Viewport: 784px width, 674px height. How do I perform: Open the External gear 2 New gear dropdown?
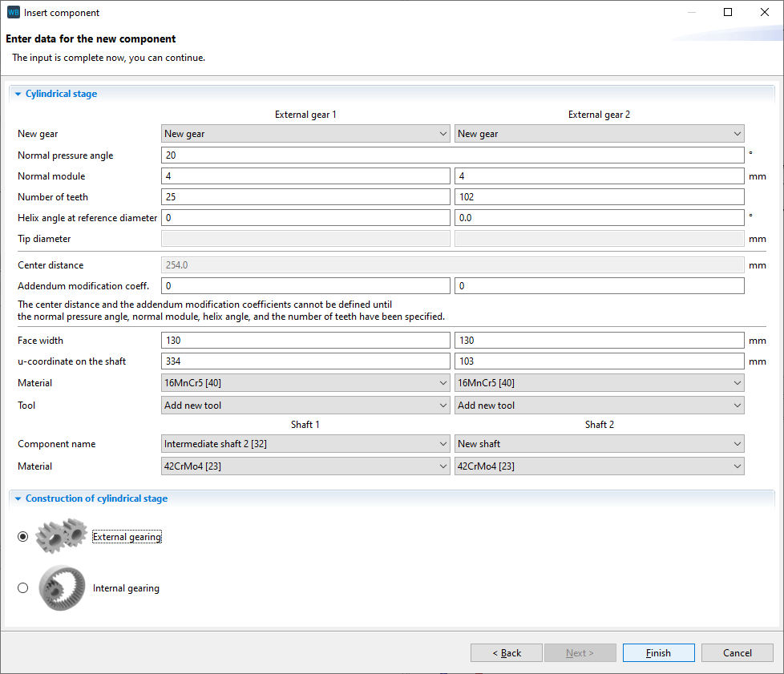pyautogui.click(x=599, y=134)
